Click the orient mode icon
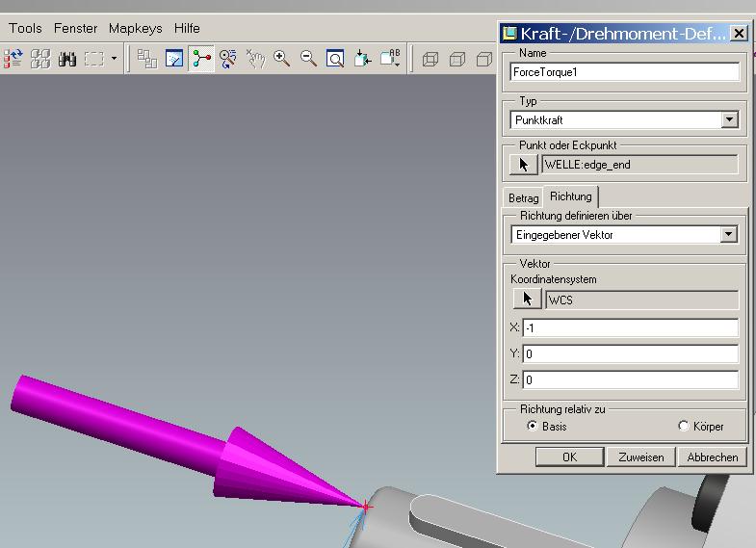Viewport: 756px width, 548px height. (x=227, y=59)
